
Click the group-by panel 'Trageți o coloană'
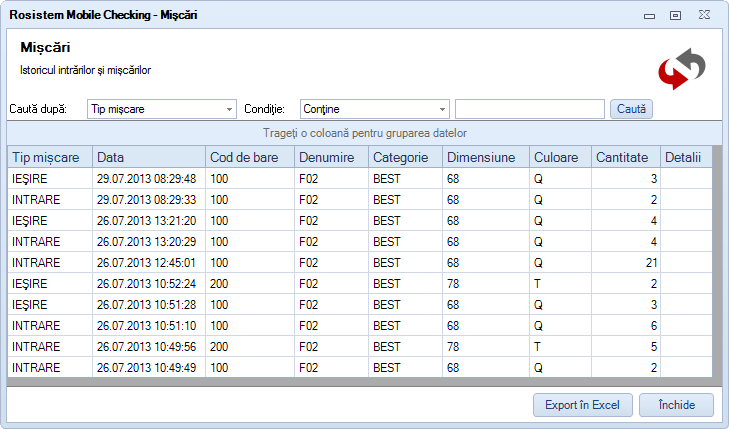[x=364, y=133]
